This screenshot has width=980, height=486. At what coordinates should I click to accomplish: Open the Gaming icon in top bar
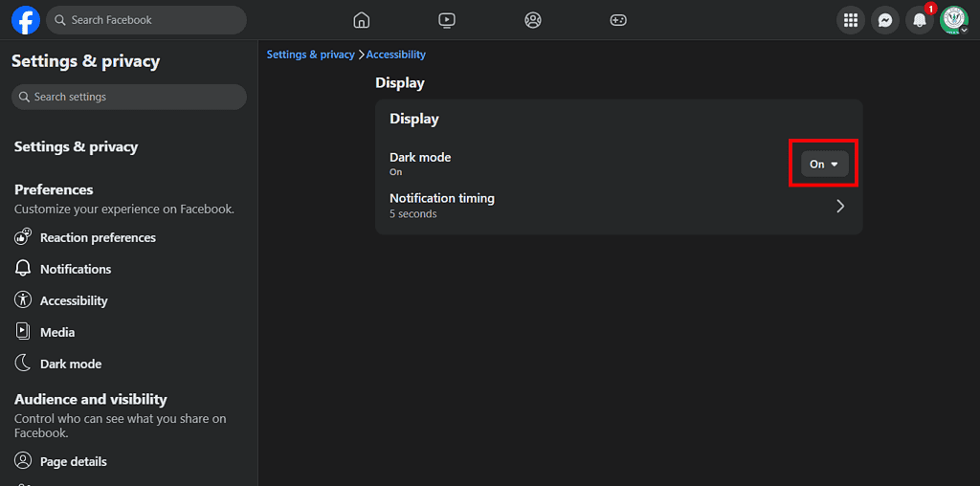coord(618,20)
